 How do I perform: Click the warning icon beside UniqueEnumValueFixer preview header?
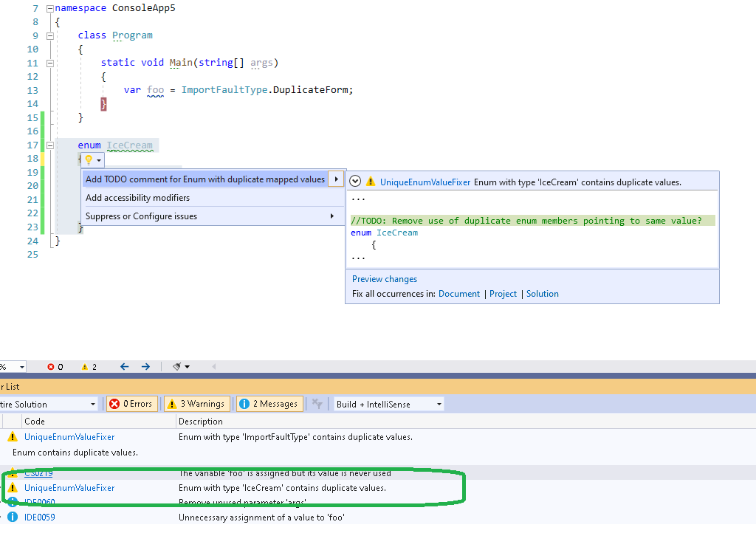tap(371, 182)
